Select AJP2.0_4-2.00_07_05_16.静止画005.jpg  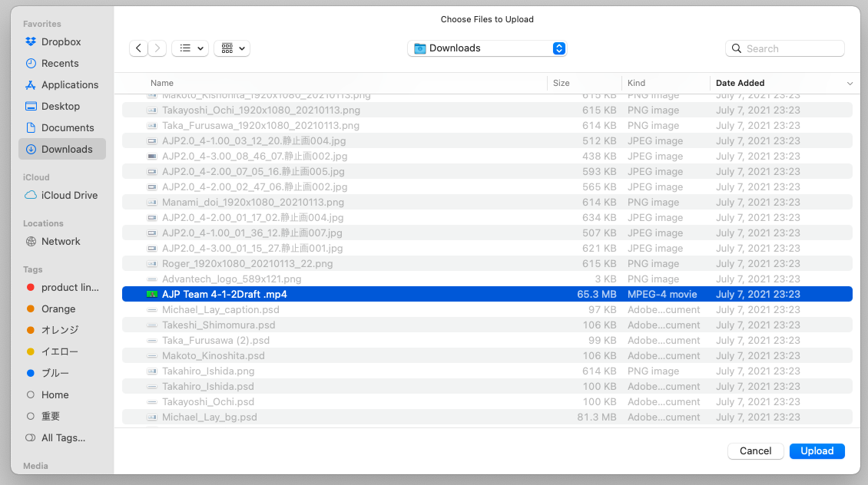tap(487, 171)
